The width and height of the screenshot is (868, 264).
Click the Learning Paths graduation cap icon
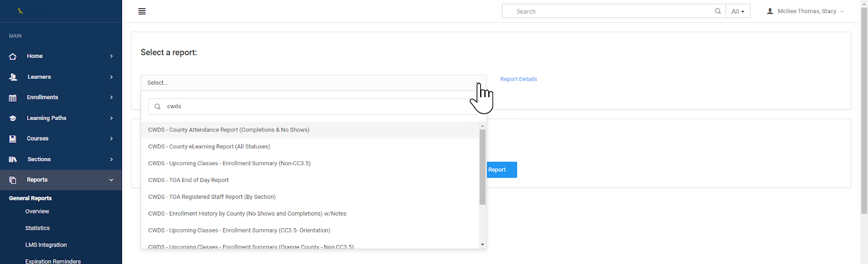point(13,118)
